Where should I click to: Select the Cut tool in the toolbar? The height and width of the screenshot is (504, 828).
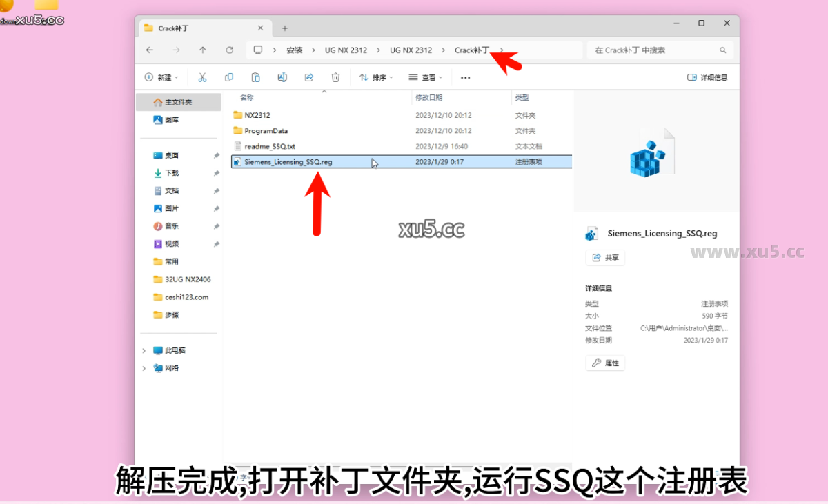tap(202, 77)
